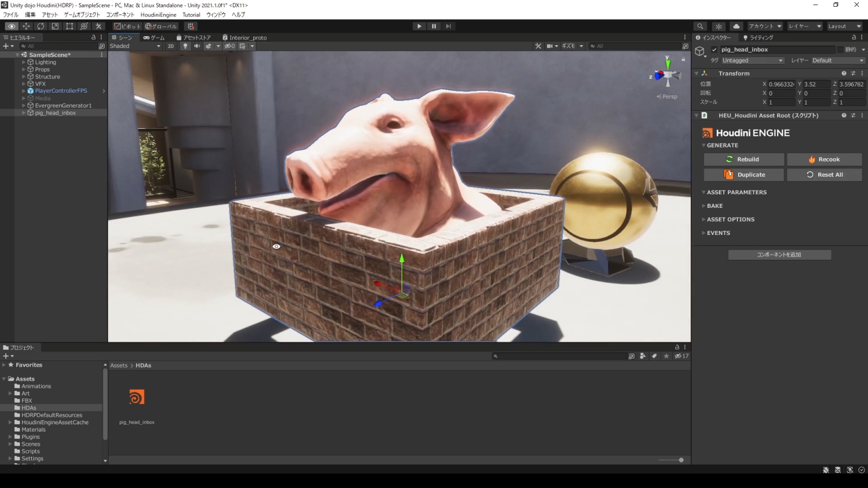
Task: Toggle scene lighting in the Scene view
Action: pyautogui.click(x=185, y=46)
